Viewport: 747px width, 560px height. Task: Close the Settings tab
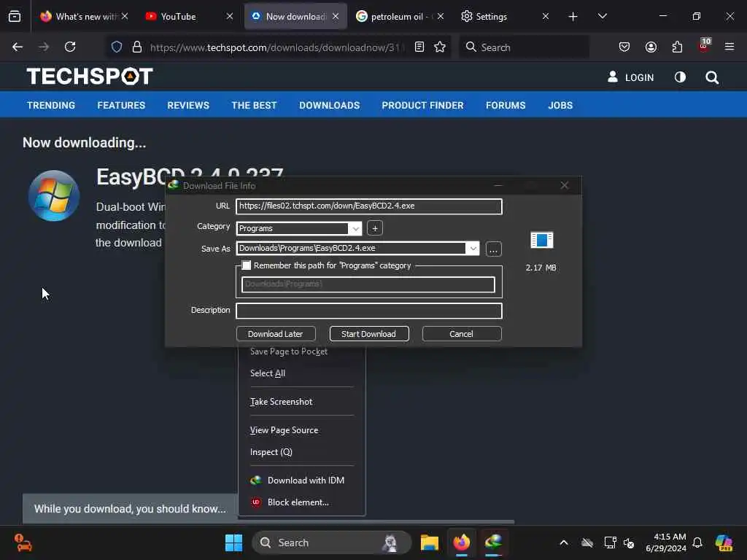pos(546,16)
